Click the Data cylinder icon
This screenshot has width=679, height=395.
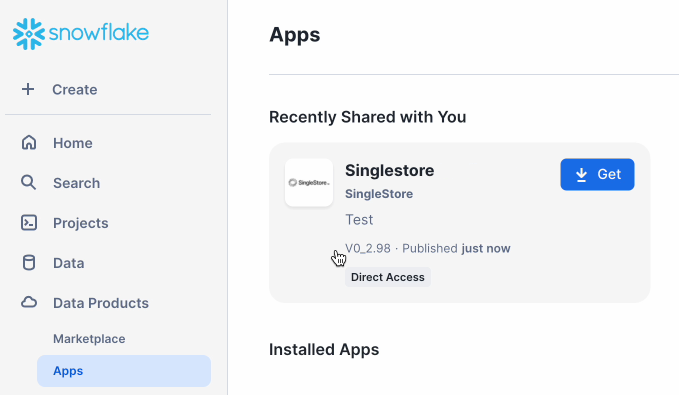pyautogui.click(x=29, y=262)
